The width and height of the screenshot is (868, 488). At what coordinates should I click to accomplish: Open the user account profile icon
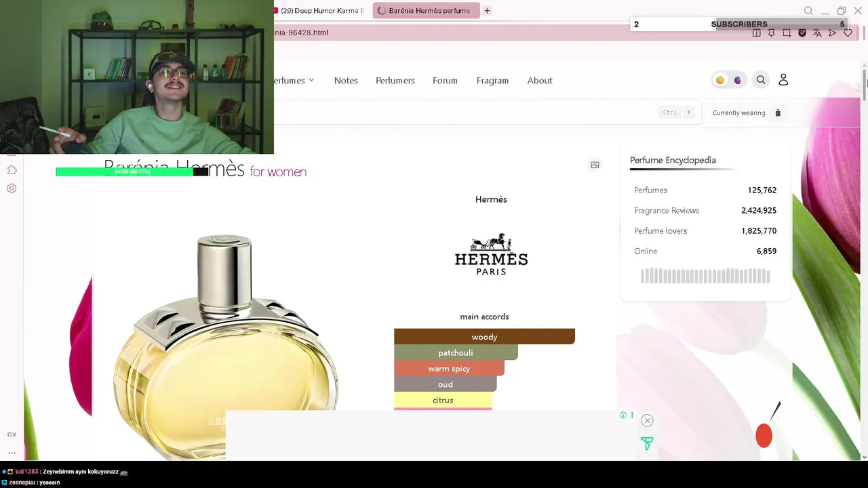coord(783,80)
